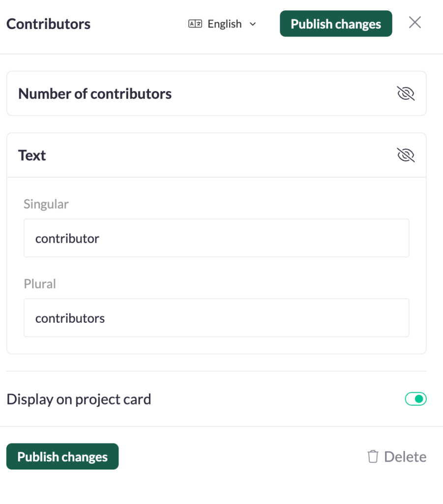Select the word contributors in Plural input

click(70, 318)
